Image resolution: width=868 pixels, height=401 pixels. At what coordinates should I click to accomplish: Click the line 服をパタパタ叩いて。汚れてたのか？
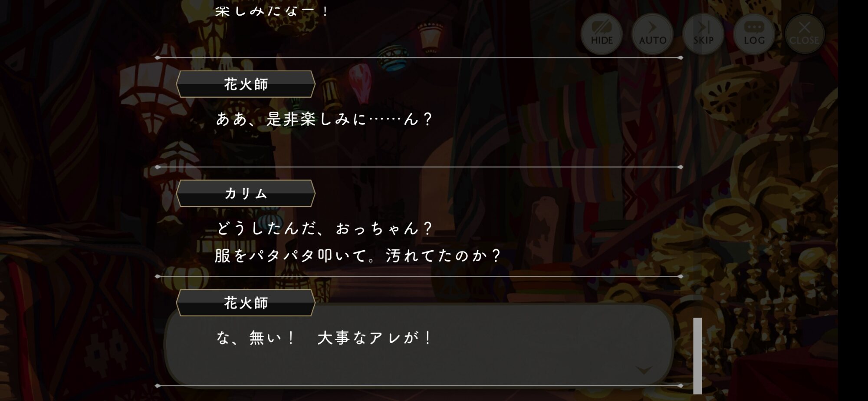pos(358,255)
